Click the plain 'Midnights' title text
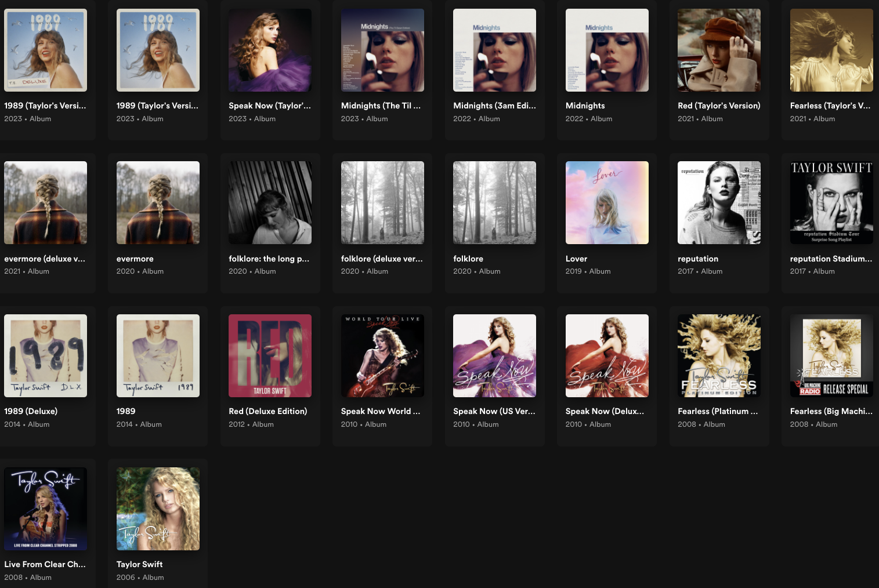The height and width of the screenshot is (588, 879). pos(585,106)
